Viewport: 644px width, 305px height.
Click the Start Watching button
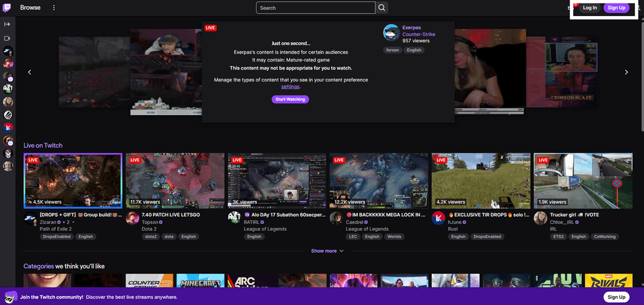(290, 100)
